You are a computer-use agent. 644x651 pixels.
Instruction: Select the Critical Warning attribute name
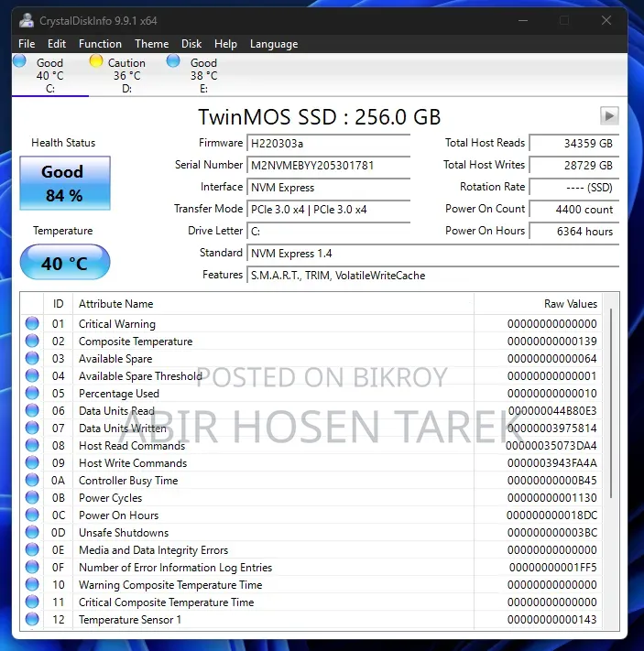117,324
